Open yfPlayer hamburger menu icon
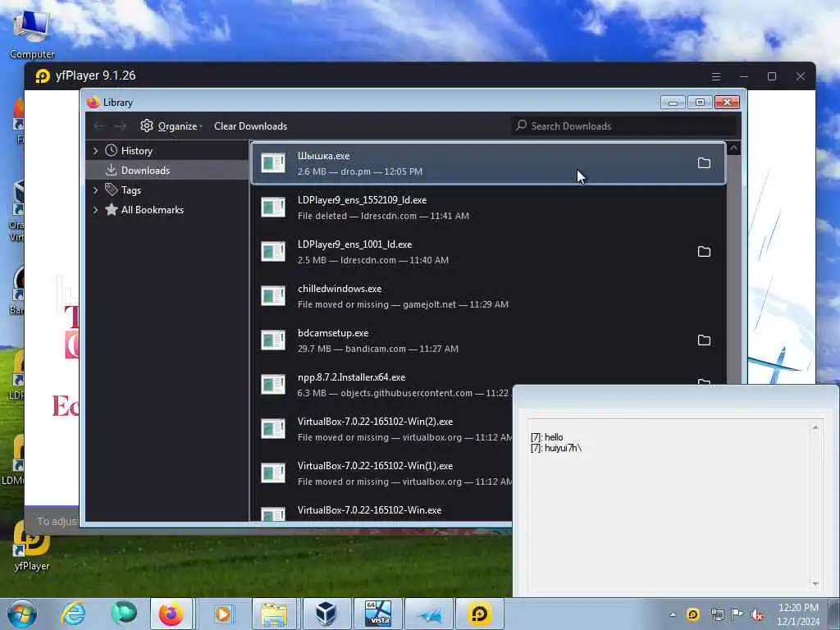 [x=715, y=76]
